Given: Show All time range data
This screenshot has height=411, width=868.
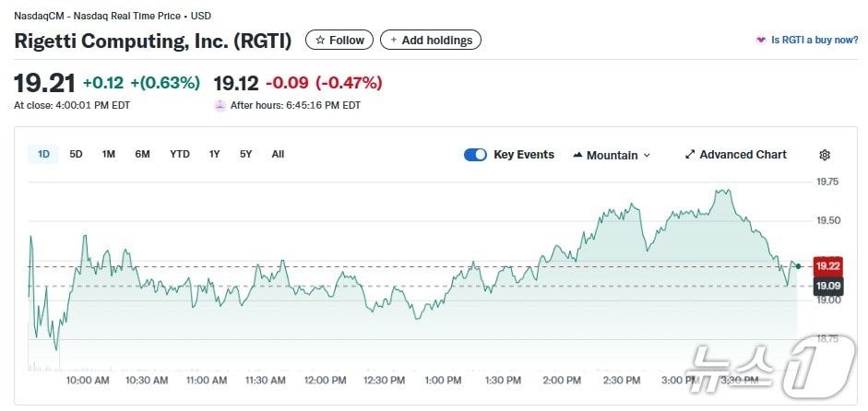Looking at the screenshot, I should 278,154.
